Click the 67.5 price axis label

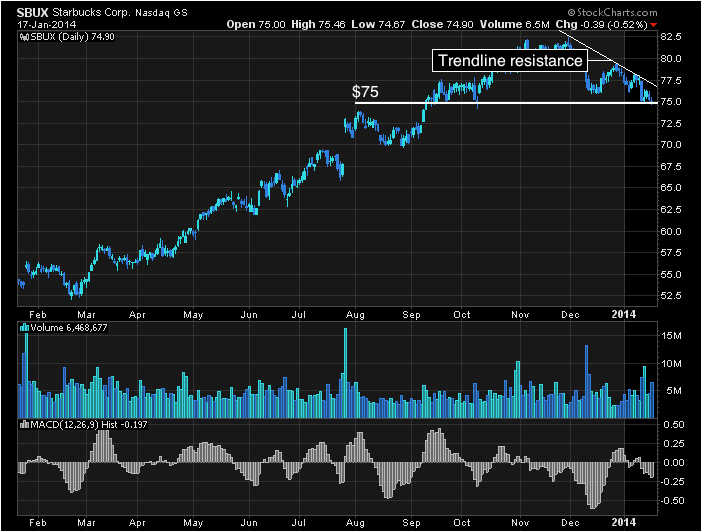(671, 167)
